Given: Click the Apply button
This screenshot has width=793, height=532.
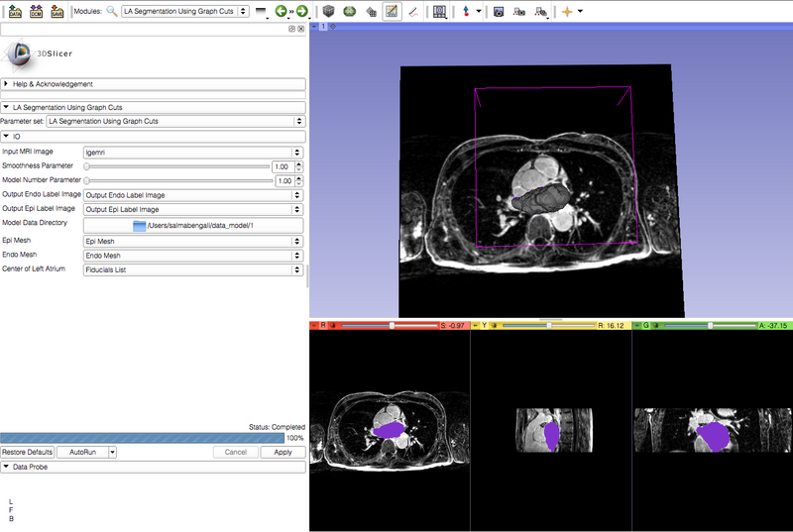Looking at the screenshot, I should pyautogui.click(x=283, y=452).
